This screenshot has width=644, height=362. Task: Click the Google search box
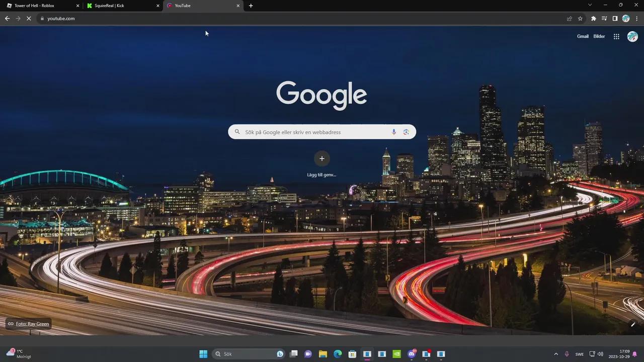pyautogui.click(x=322, y=132)
